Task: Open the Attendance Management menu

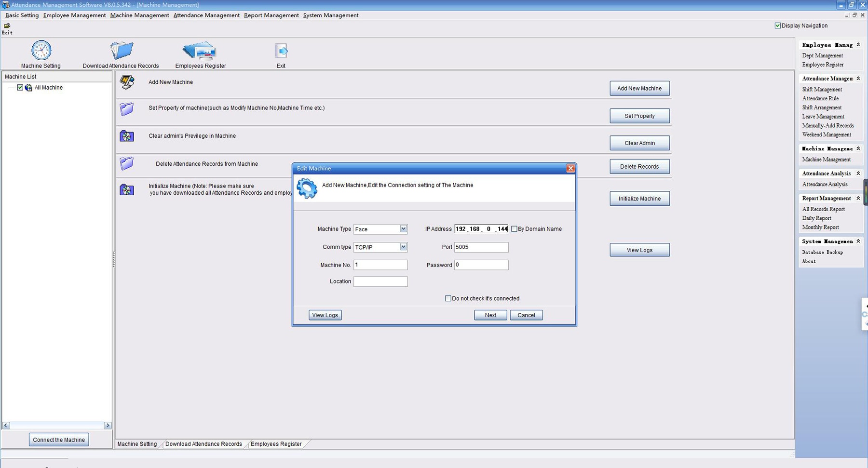Action: (206, 15)
